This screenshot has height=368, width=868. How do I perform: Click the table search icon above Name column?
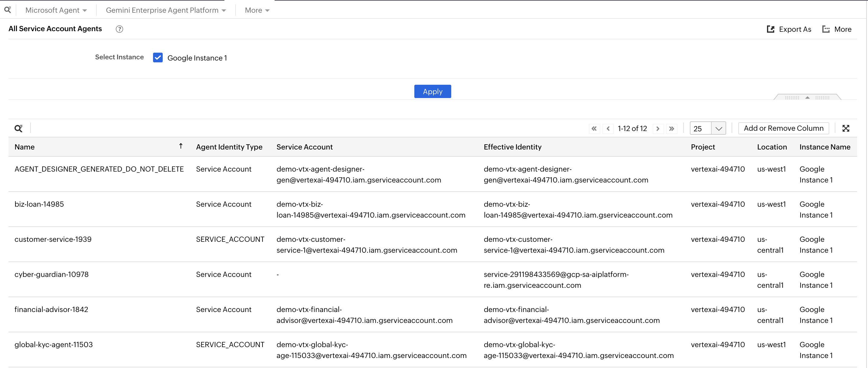point(18,128)
